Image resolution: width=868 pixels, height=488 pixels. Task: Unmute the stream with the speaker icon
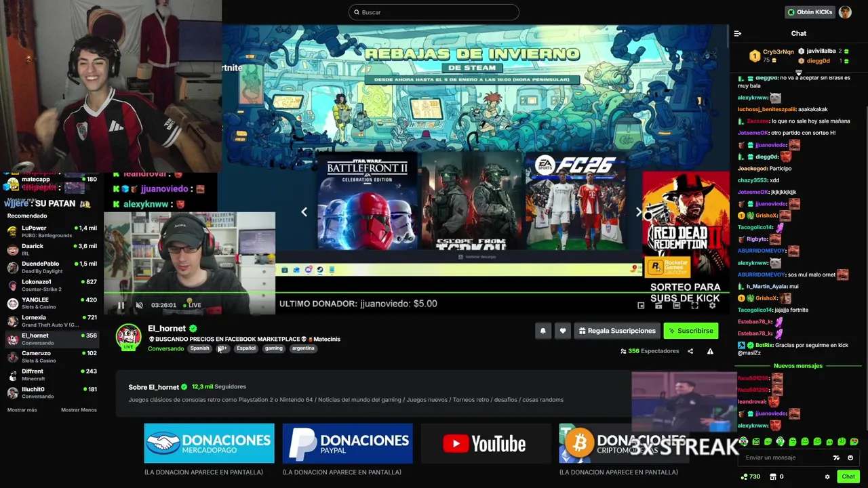[x=139, y=305]
